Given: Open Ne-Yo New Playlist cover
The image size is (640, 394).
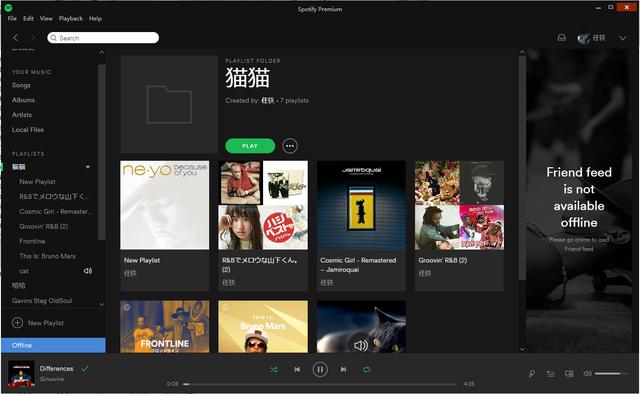Looking at the screenshot, I should (x=164, y=205).
